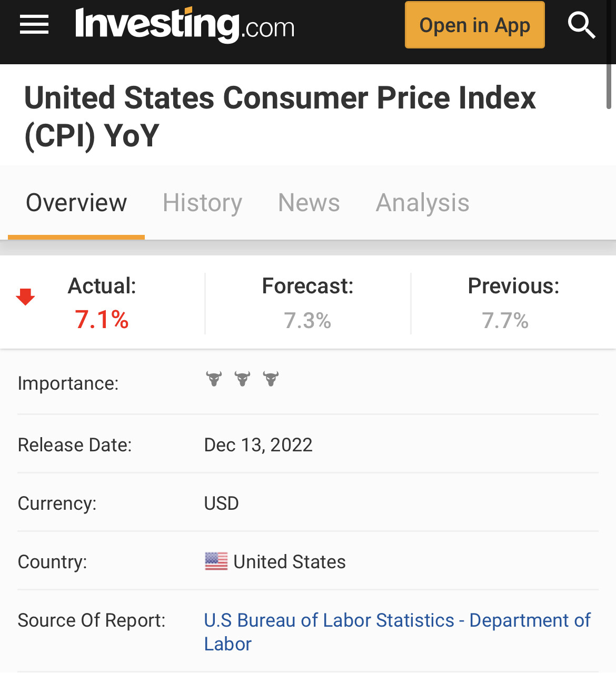Open the hamburger navigation menu
Viewport: 616px width, 692px height.
click(x=34, y=25)
